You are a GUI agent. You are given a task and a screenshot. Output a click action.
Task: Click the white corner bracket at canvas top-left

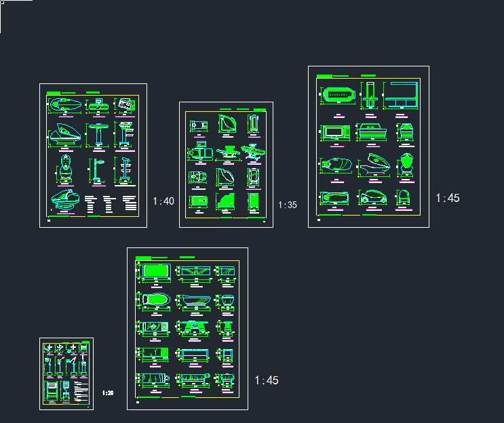coord(3,3)
